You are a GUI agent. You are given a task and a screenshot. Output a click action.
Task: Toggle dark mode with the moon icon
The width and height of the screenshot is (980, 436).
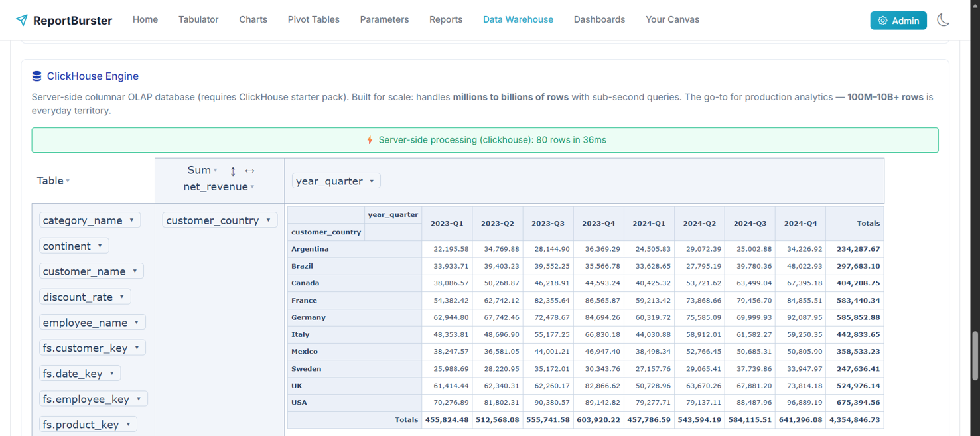(944, 20)
